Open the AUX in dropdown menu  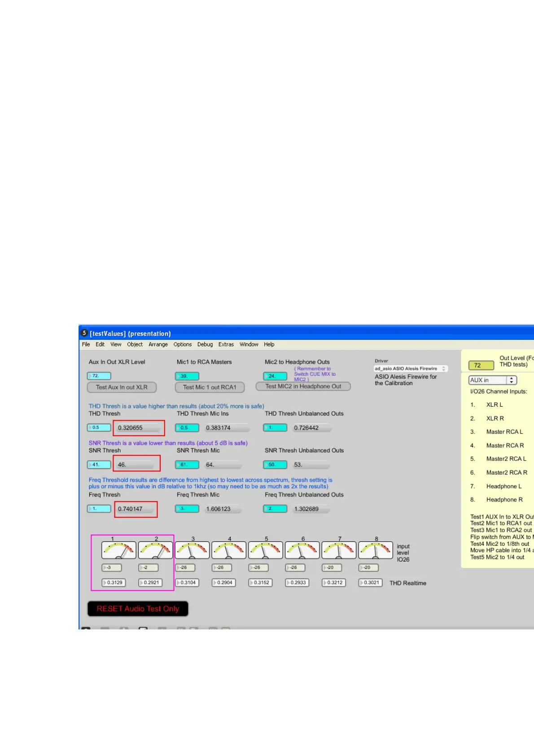493,380
